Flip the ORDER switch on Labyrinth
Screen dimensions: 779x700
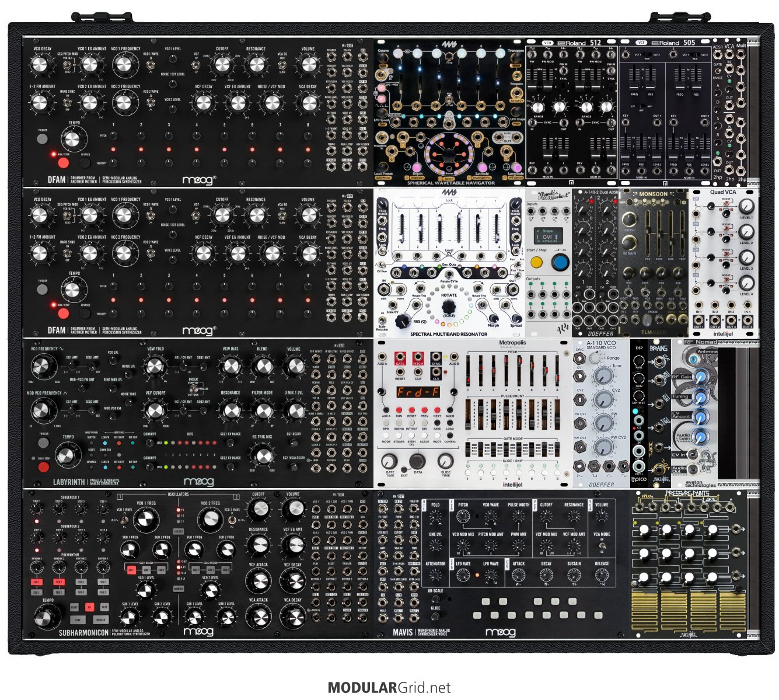[193, 389]
